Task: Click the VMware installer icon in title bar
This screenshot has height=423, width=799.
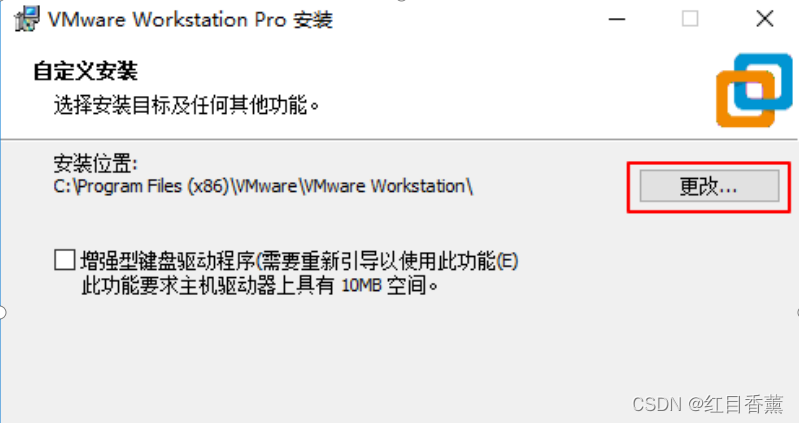Action: [28, 19]
